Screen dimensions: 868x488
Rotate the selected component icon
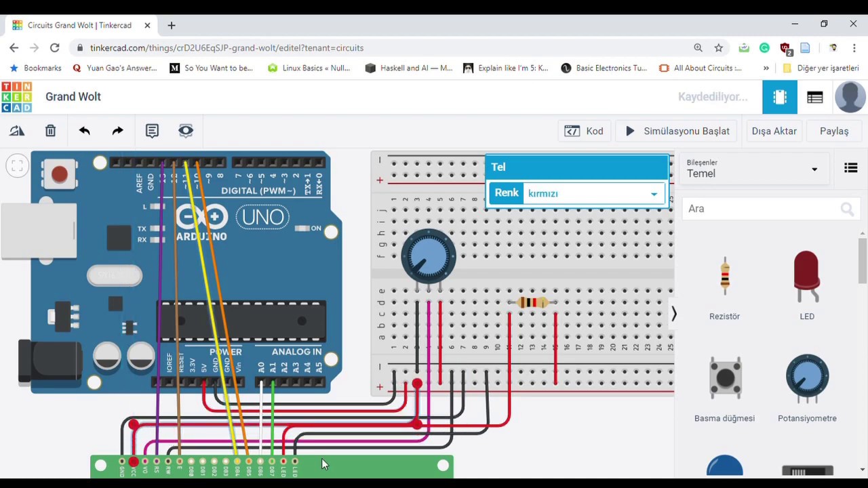click(17, 131)
